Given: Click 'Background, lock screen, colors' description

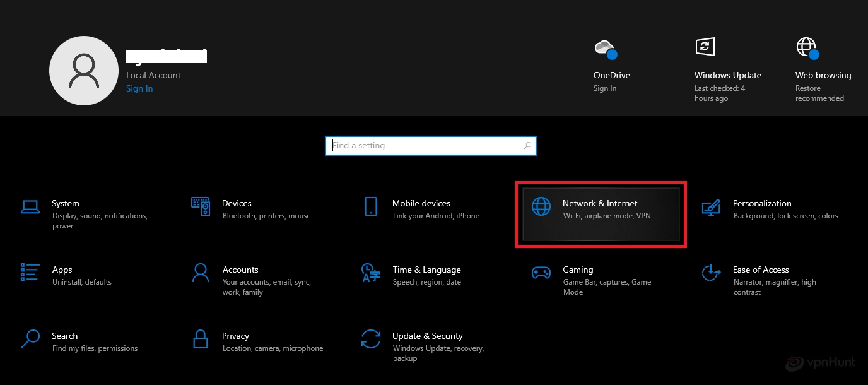Looking at the screenshot, I should click(786, 216).
